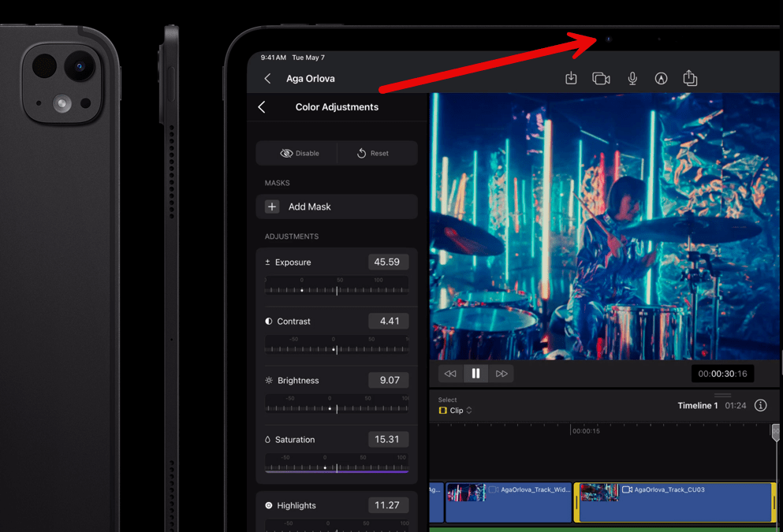The width and height of the screenshot is (783, 532).
Task: Click the timeline info icon
Action: tap(760, 405)
